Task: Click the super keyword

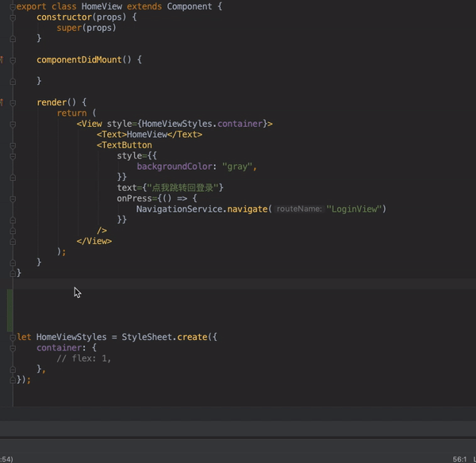Action: click(69, 28)
